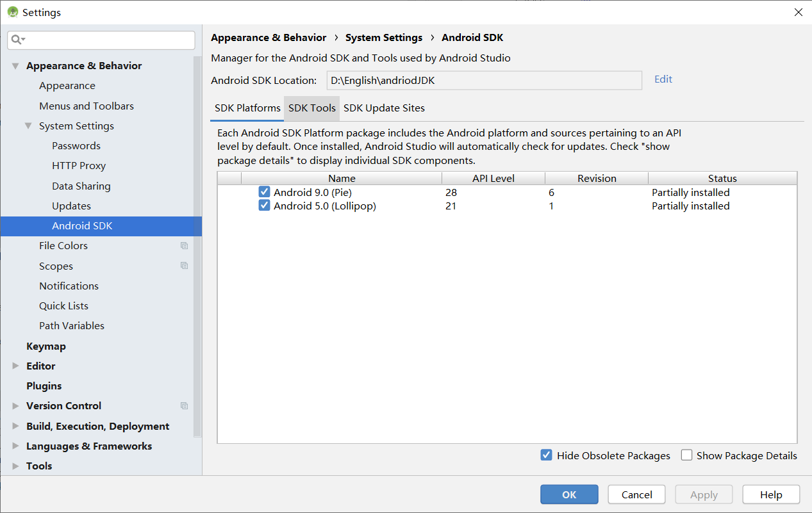Click the search magnifier icon in settings
The image size is (812, 513).
pos(17,40)
